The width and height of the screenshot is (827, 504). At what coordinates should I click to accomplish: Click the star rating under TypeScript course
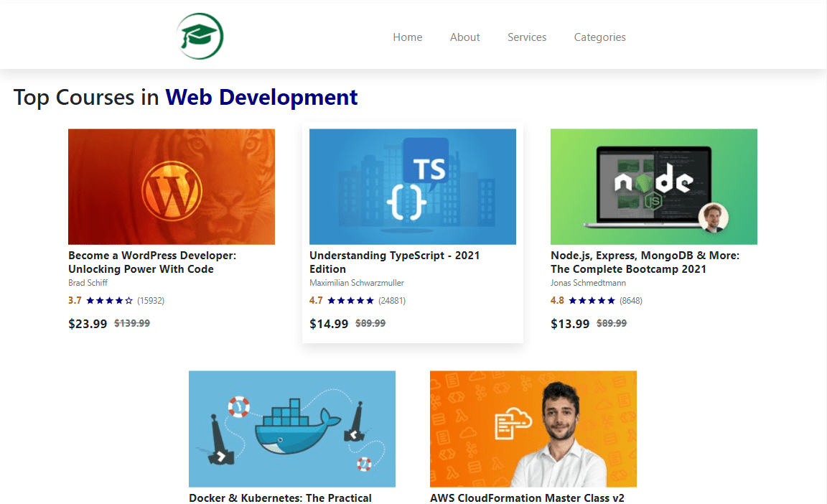350,301
